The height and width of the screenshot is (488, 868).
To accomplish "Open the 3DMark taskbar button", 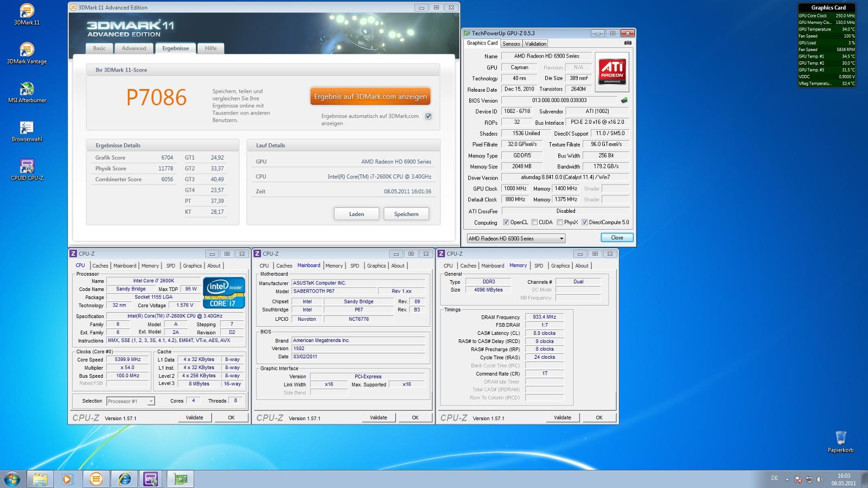I will click(96, 479).
